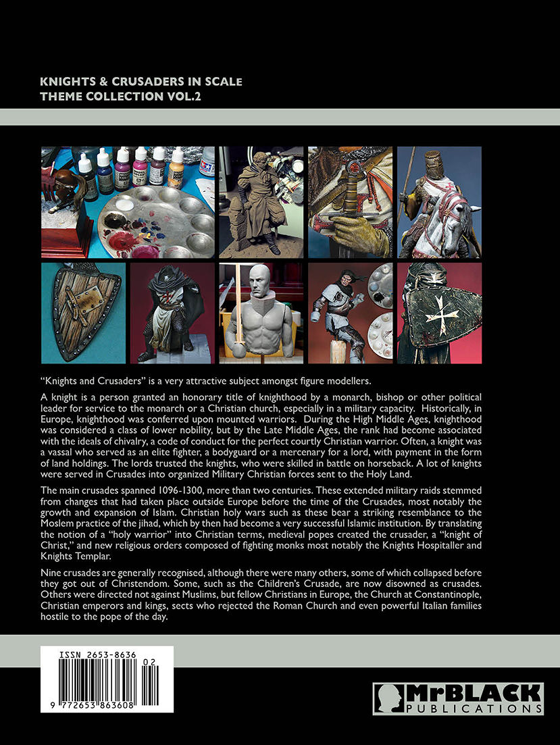Open the grey sculpted cloaked figure photo
This screenshot has height=745, width=560.
[261, 203]
